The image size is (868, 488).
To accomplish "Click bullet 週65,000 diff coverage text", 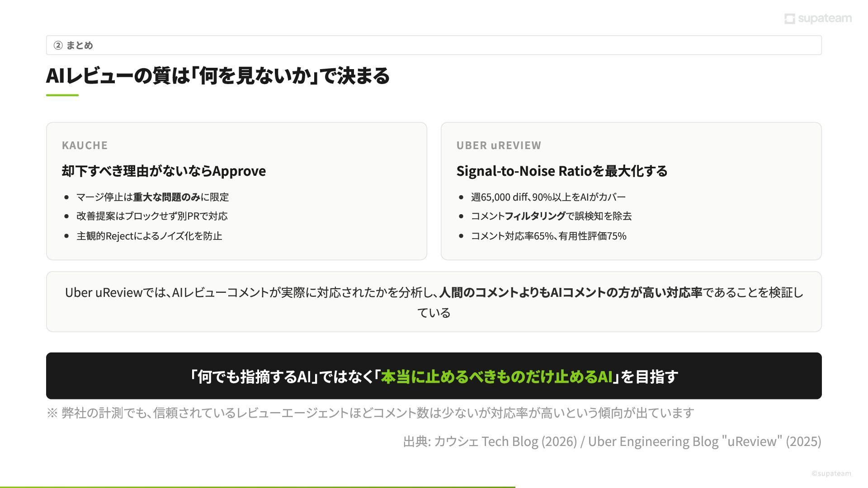I will pyautogui.click(x=548, y=197).
